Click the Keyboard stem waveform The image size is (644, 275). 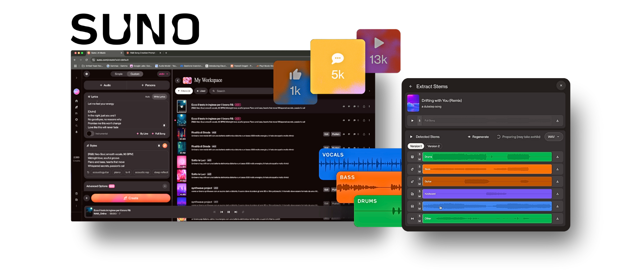[x=487, y=194]
